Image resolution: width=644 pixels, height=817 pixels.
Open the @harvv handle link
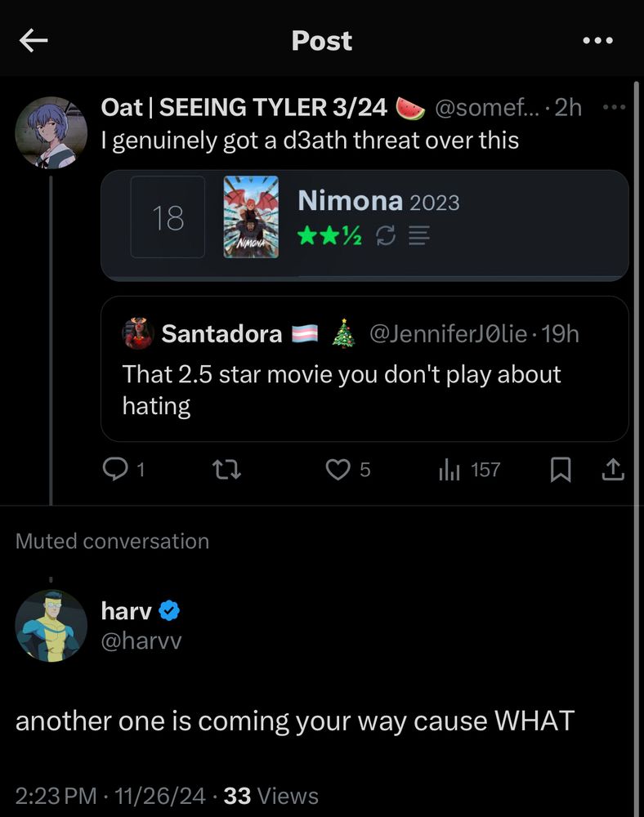[141, 641]
